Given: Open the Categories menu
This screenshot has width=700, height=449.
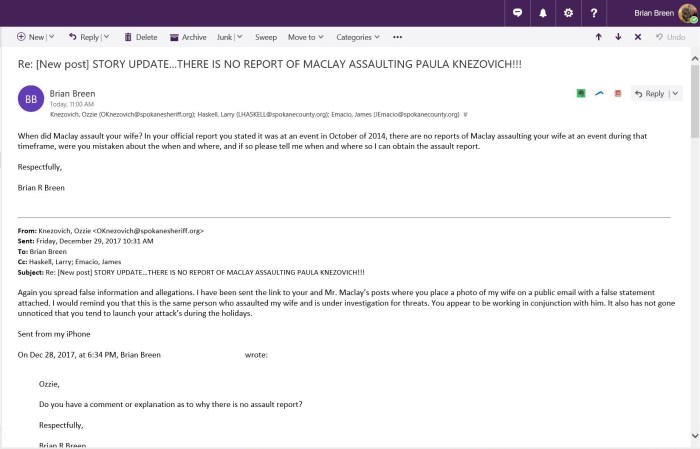Looking at the screenshot, I should (358, 37).
